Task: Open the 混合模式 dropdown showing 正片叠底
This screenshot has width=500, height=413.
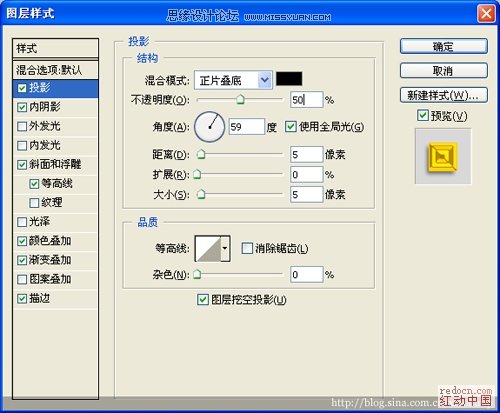Action: (x=233, y=80)
